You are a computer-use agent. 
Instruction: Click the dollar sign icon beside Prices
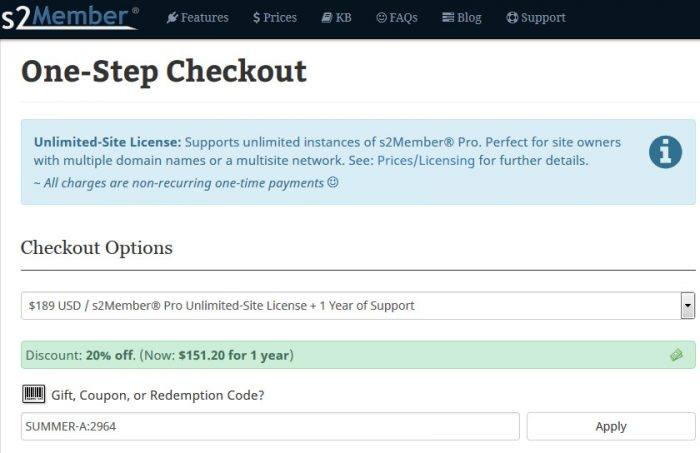point(256,18)
